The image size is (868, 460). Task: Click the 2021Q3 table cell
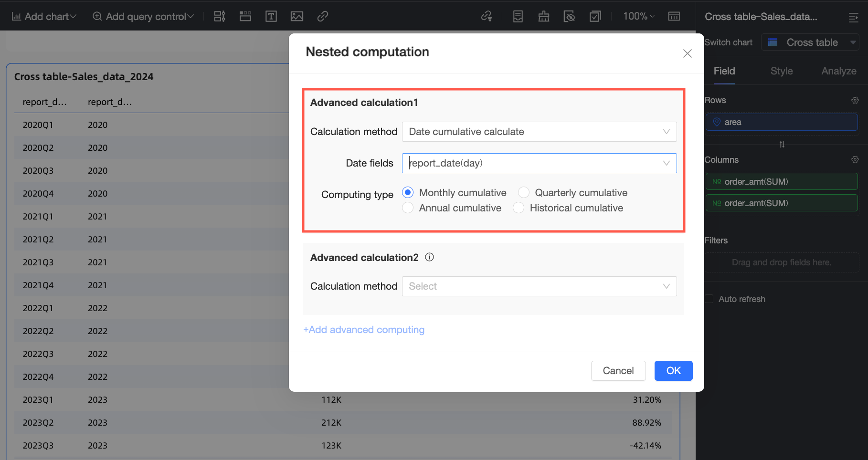(38, 262)
